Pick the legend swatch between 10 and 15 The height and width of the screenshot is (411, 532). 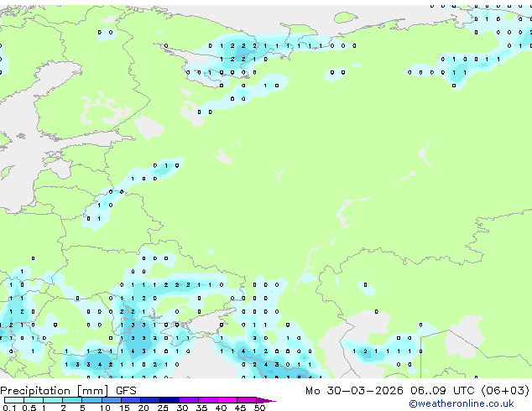coord(111,400)
